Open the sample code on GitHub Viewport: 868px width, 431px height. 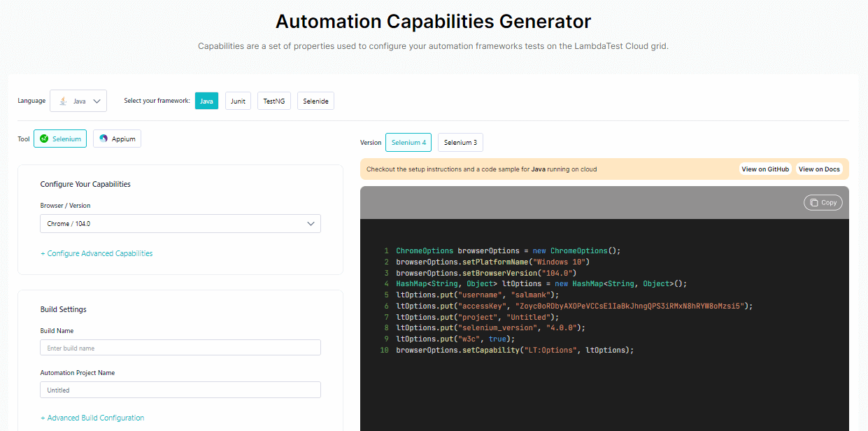click(765, 169)
